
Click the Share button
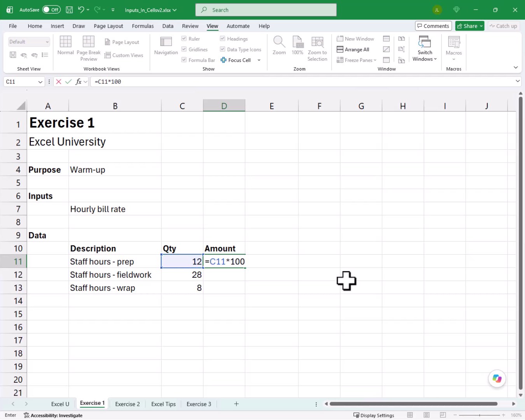click(x=469, y=26)
